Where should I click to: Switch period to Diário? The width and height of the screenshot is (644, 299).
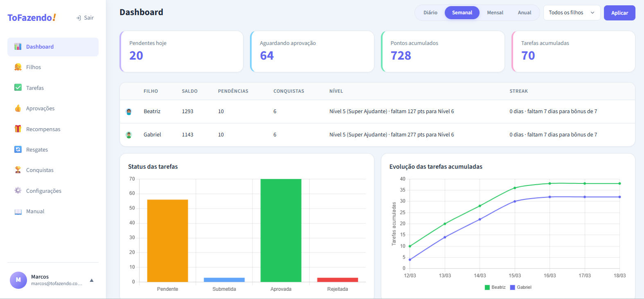click(x=430, y=13)
